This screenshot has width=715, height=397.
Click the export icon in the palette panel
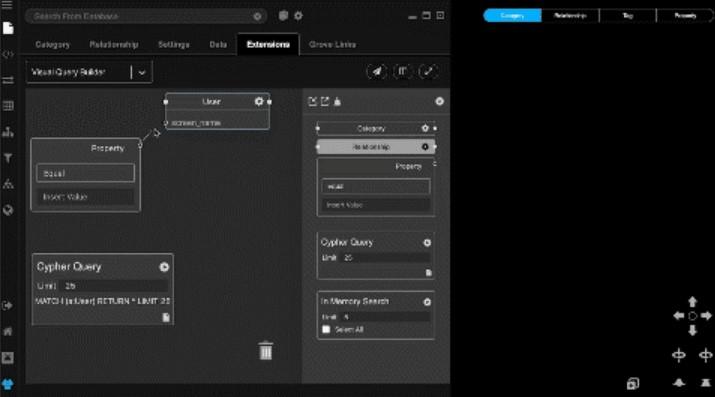pos(325,101)
